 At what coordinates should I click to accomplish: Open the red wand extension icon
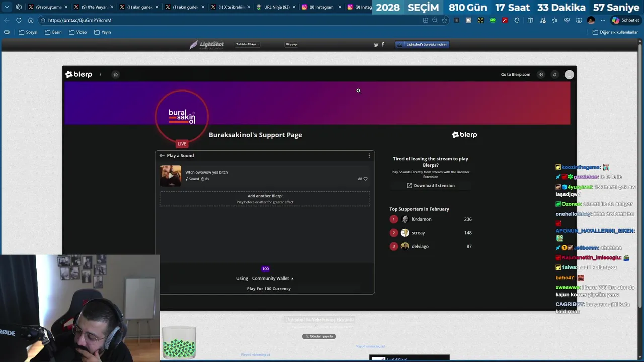[x=505, y=20]
